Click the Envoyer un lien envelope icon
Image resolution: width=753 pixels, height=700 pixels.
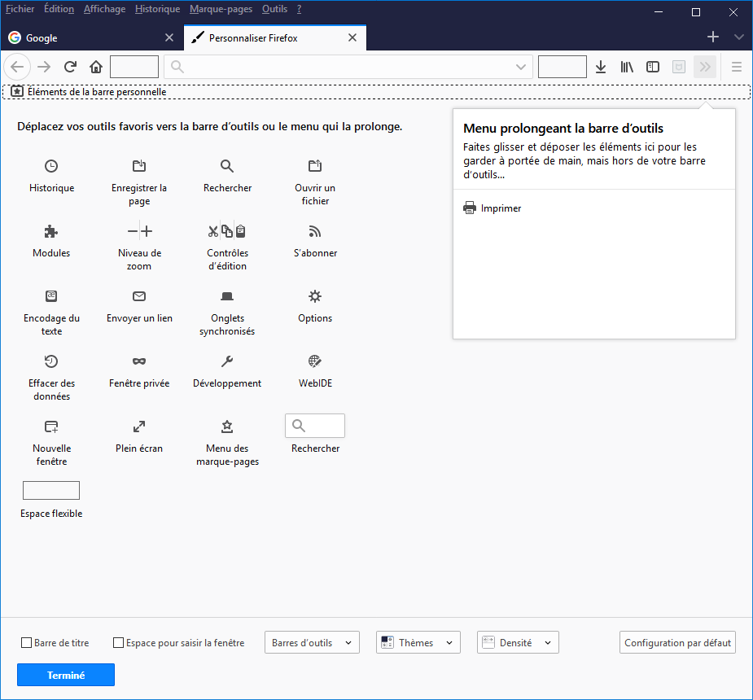tap(139, 296)
